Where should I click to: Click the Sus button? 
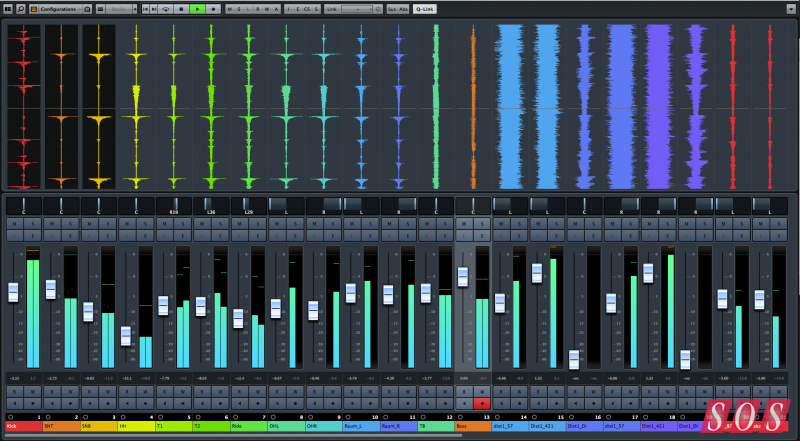click(392, 9)
